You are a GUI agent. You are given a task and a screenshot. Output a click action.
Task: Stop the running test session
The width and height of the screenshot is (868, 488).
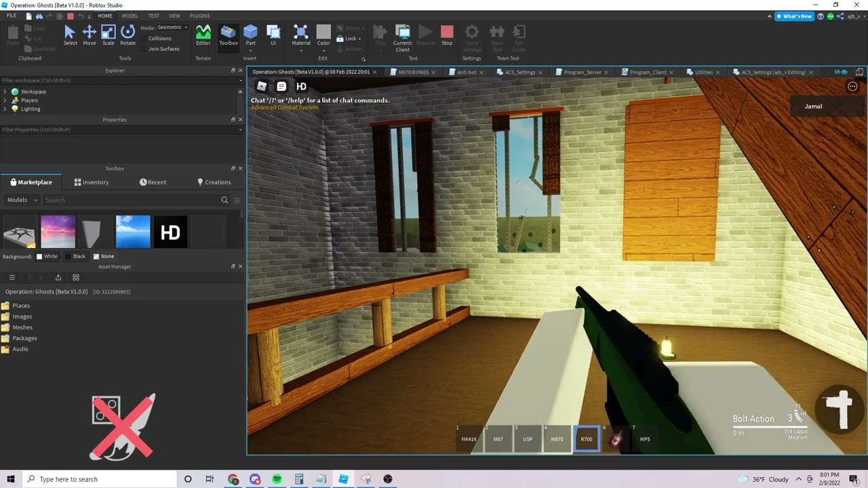coord(447,35)
